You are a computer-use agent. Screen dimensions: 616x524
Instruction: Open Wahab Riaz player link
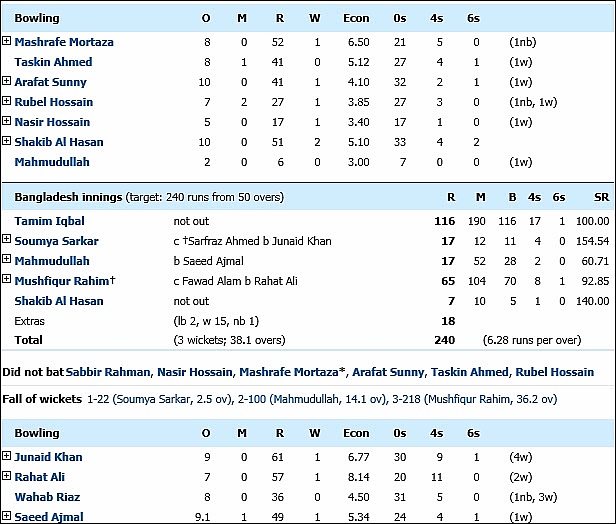tap(48, 497)
